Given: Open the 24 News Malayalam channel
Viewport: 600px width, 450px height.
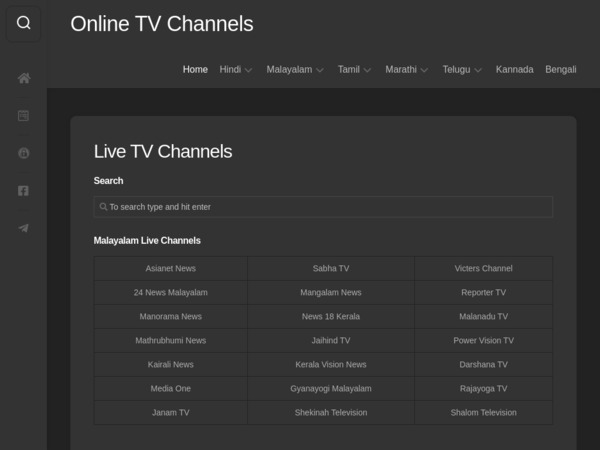Looking at the screenshot, I should coord(171,292).
